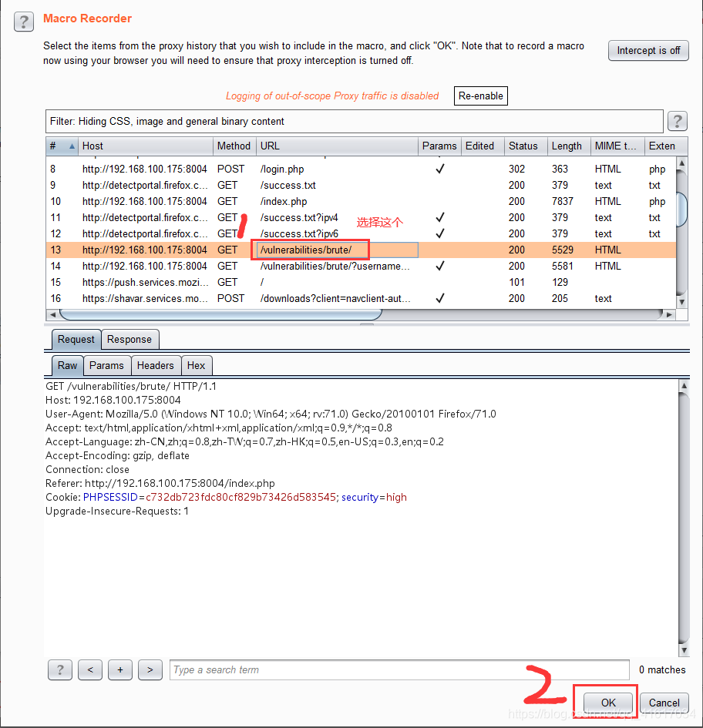Screen dimensions: 703x728
Task: Click the table horizontal scrollbar thumb
Action: [x=220, y=315]
